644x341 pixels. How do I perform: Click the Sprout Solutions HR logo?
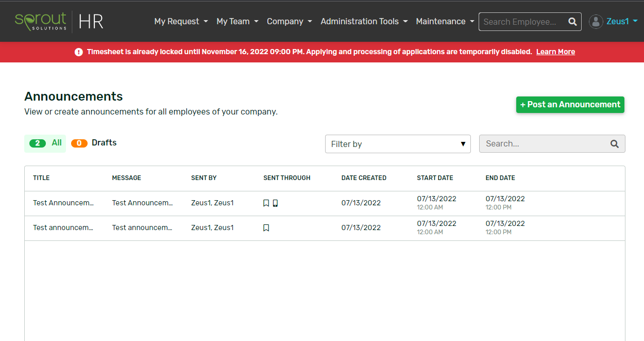point(59,21)
